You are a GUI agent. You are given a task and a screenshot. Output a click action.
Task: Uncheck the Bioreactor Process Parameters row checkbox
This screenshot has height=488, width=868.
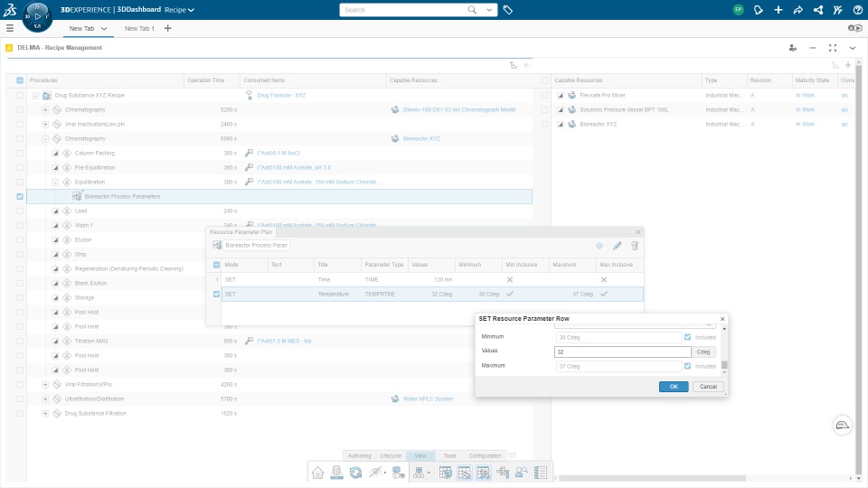pos(20,196)
